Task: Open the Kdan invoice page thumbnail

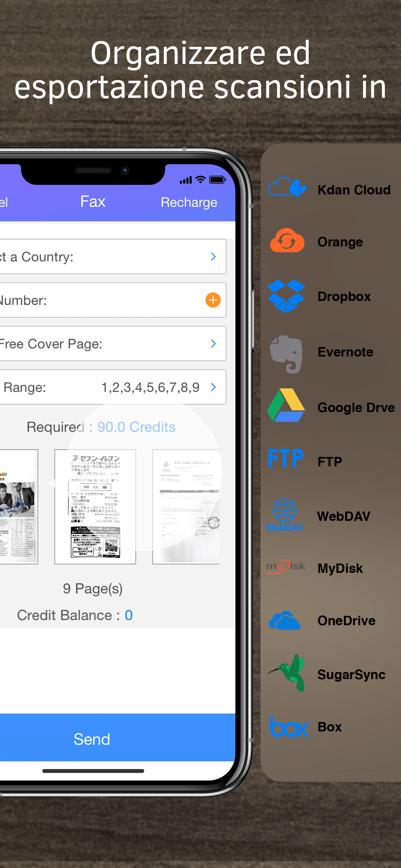Action: point(186,507)
